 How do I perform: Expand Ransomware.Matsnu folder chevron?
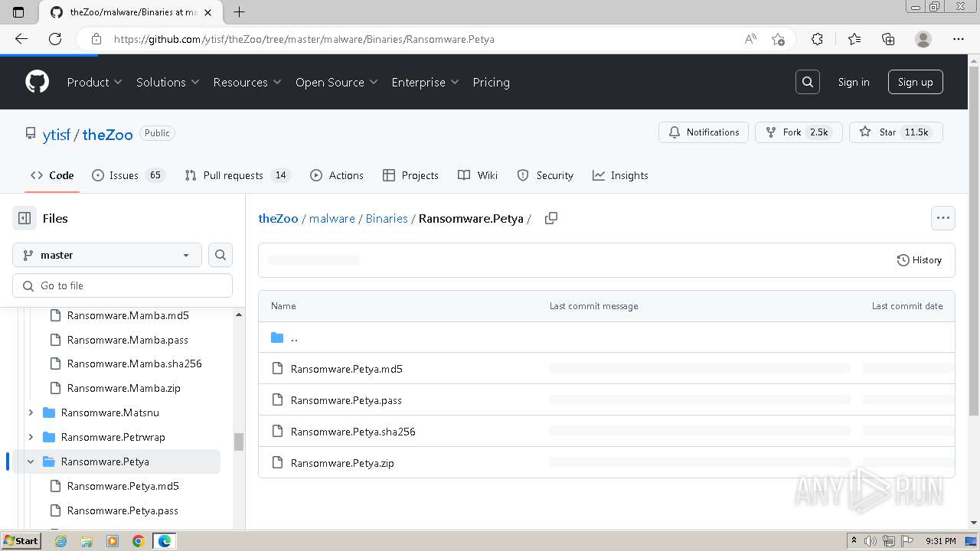(31, 412)
